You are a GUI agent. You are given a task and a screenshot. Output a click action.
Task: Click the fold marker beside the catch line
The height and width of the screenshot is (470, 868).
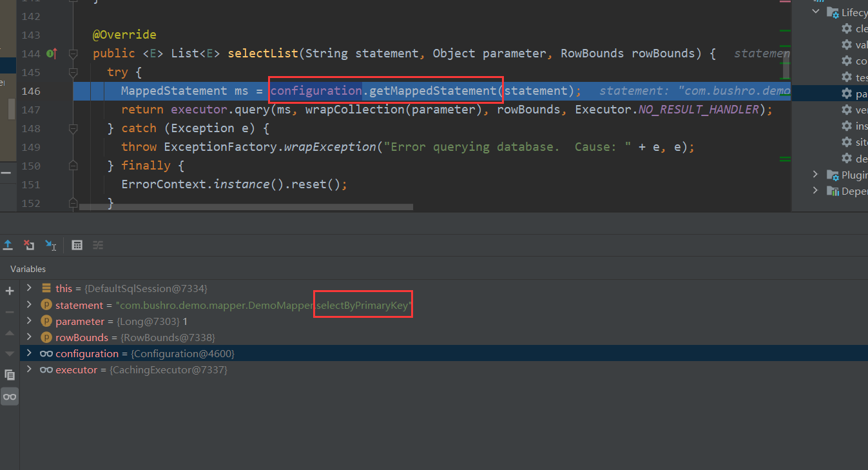point(73,128)
